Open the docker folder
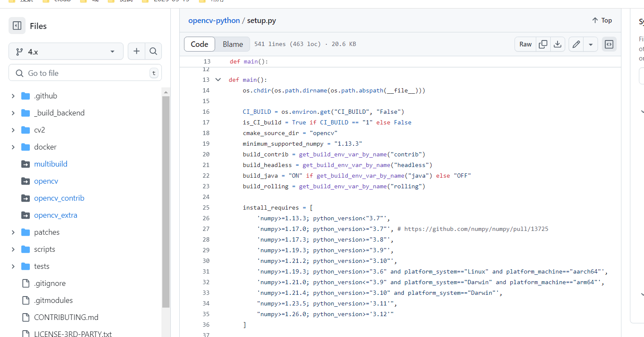 45,147
